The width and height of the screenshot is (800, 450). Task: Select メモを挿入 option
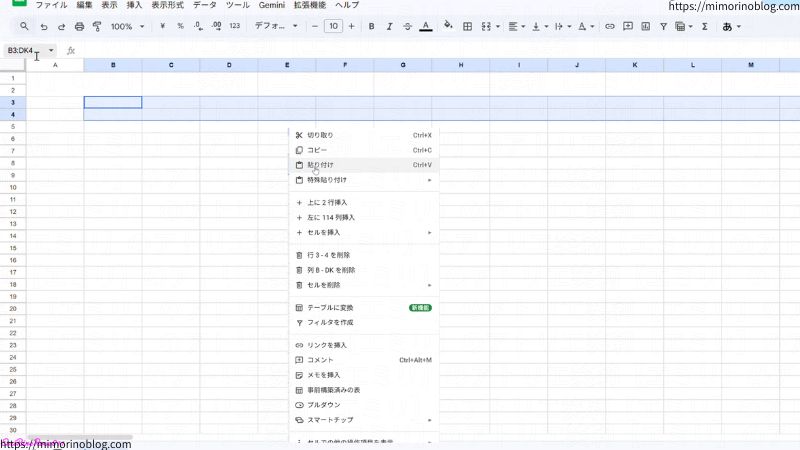tap(364, 375)
